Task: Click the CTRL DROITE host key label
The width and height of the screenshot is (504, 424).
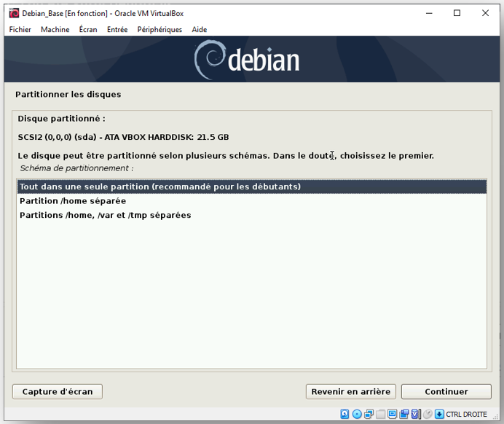Action: click(x=466, y=414)
